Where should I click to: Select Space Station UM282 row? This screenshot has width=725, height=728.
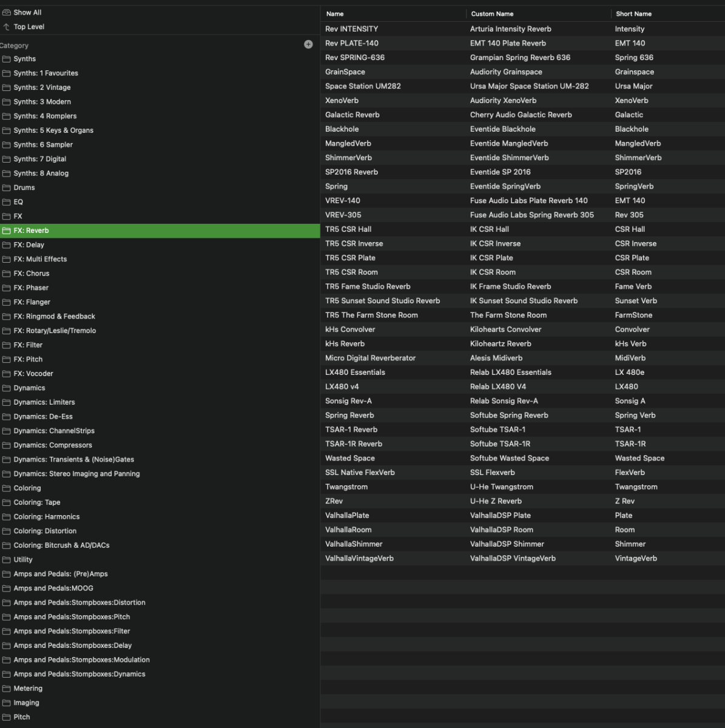(x=522, y=86)
